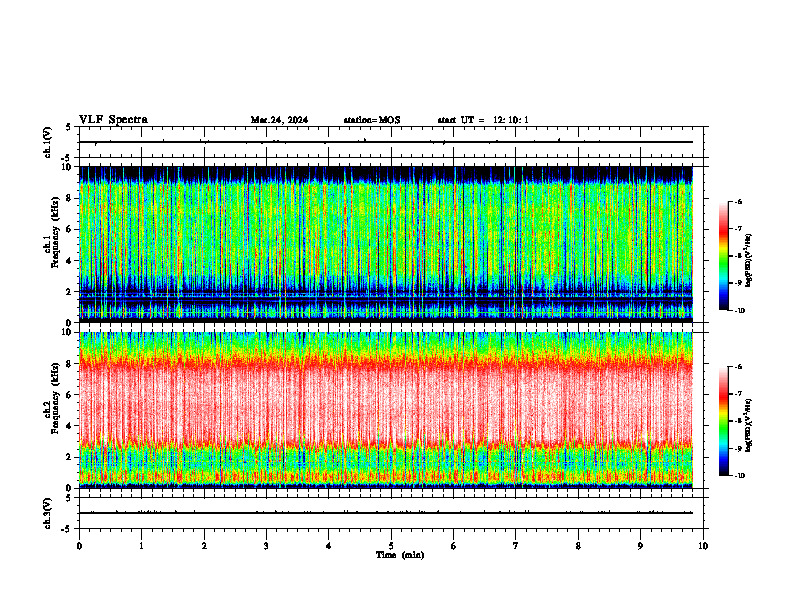
Task: Click time axis tick label '0'
Action: (x=79, y=546)
